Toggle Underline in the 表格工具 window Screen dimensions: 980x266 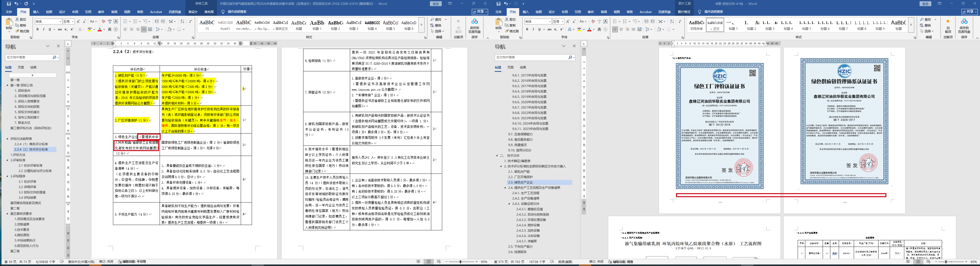click(x=49, y=29)
